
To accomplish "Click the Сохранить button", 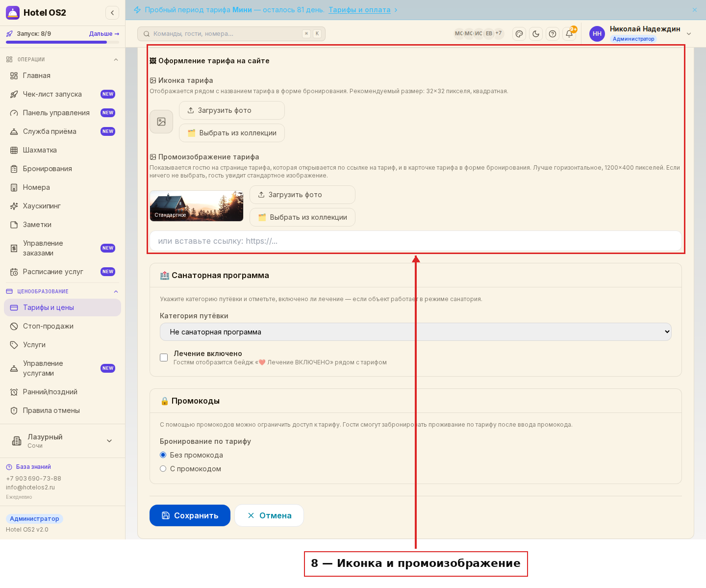I will coord(190,515).
